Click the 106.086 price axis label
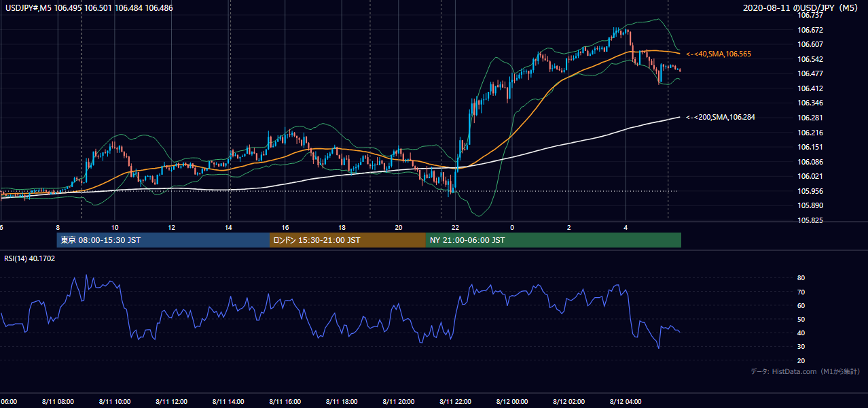Viewport: 868px width, 408px height. point(810,162)
